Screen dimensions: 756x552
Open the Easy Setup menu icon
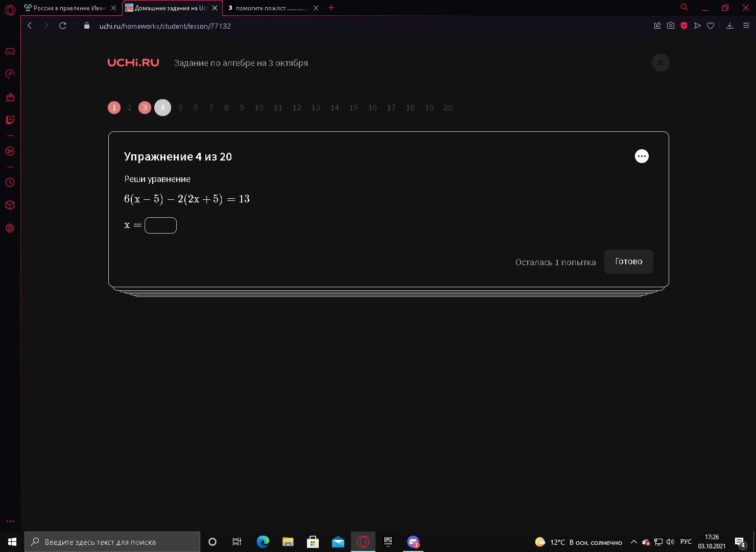click(x=746, y=26)
